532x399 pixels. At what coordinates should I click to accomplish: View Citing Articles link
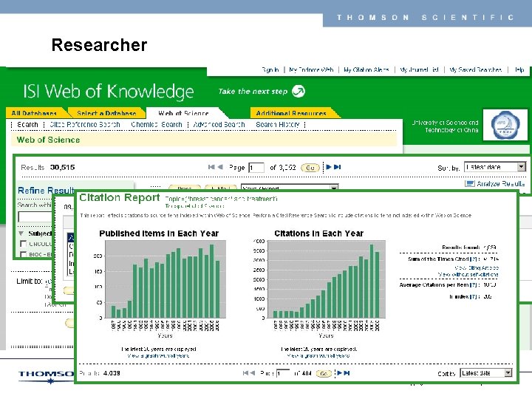pyautogui.click(x=477, y=267)
